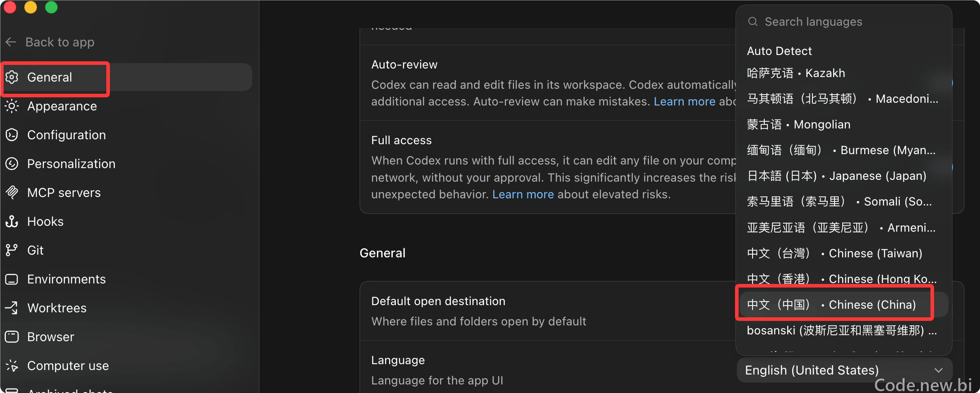Click 'Where files and folders open by default' text

point(479,322)
